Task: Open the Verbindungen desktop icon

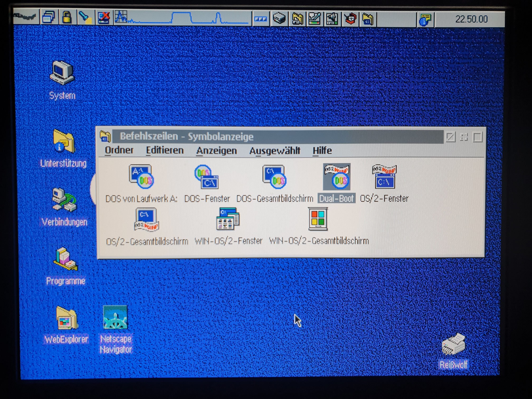Action: (64, 200)
